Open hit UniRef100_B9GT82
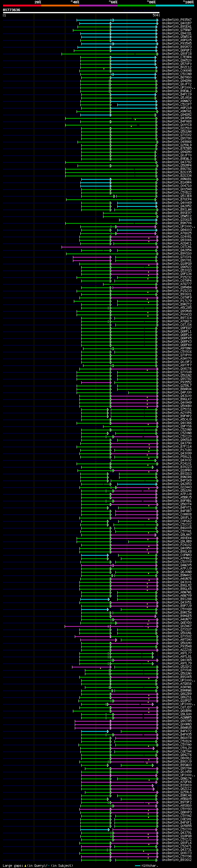The width and height of the screenshot is (197, 868). pos(177,169)
